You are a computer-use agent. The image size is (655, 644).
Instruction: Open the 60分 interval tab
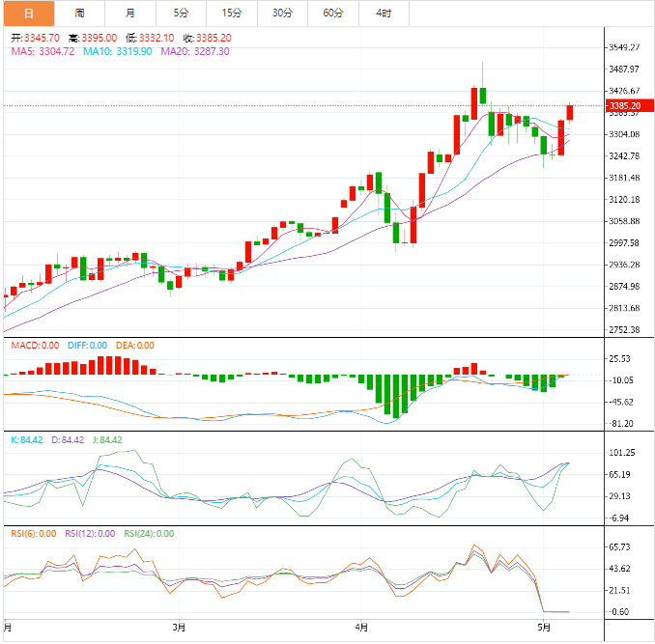[x=333, y=14]
